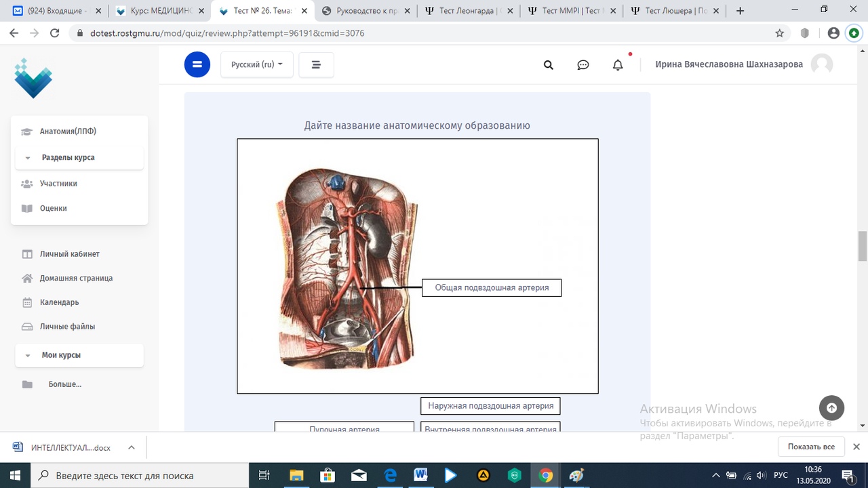Switch the РУС keyboard language indicator
Image resolution: width=868 pixels, height=488 pixels.
click(x=781, y=475)
